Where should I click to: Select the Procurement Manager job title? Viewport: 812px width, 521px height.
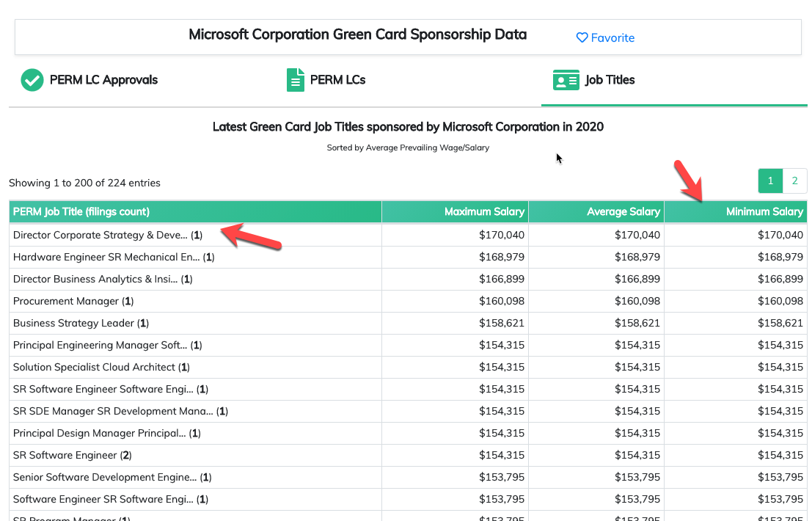click(73, 301)
